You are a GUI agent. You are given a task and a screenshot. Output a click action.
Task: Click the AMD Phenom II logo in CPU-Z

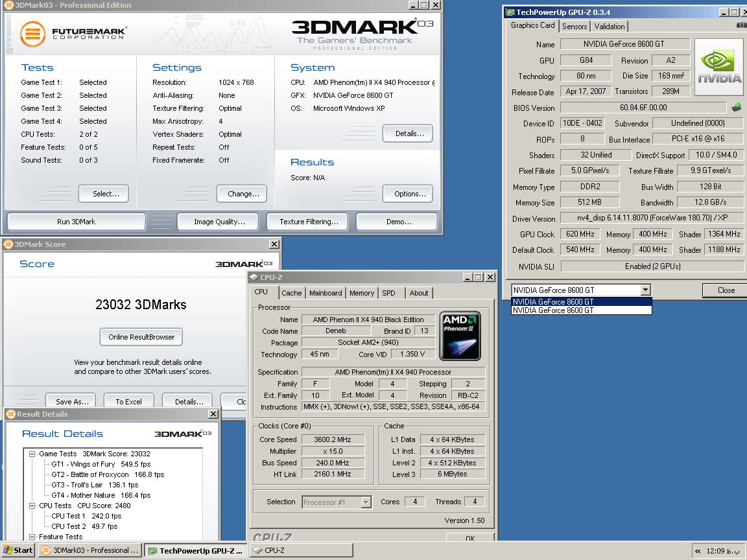click(x=460, y=336)
